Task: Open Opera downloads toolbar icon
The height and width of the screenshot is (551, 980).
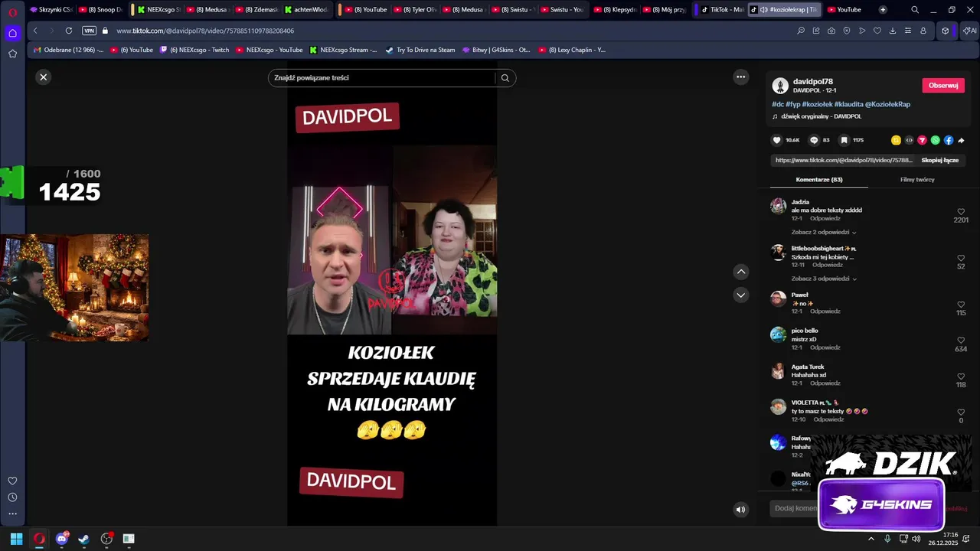Action: tap(893, 31)
